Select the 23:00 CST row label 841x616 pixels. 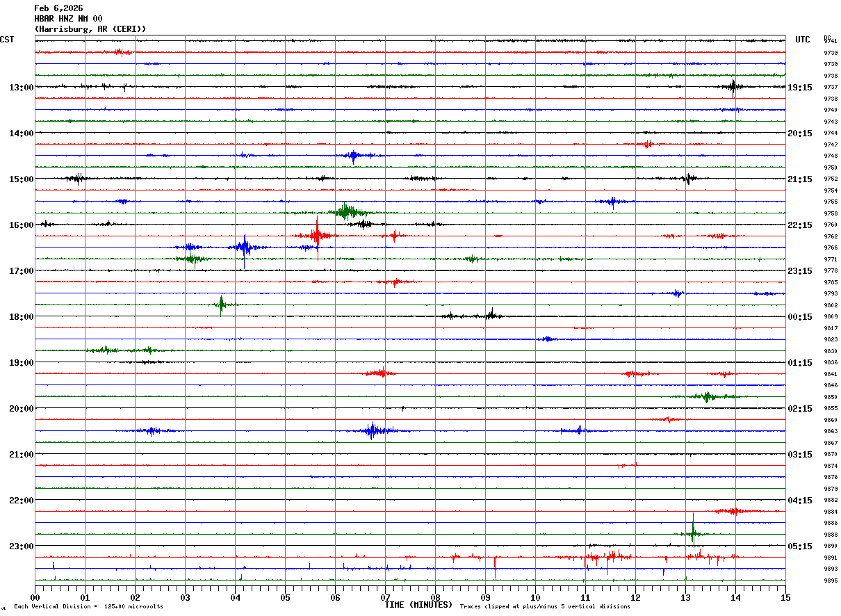(22, 546)
